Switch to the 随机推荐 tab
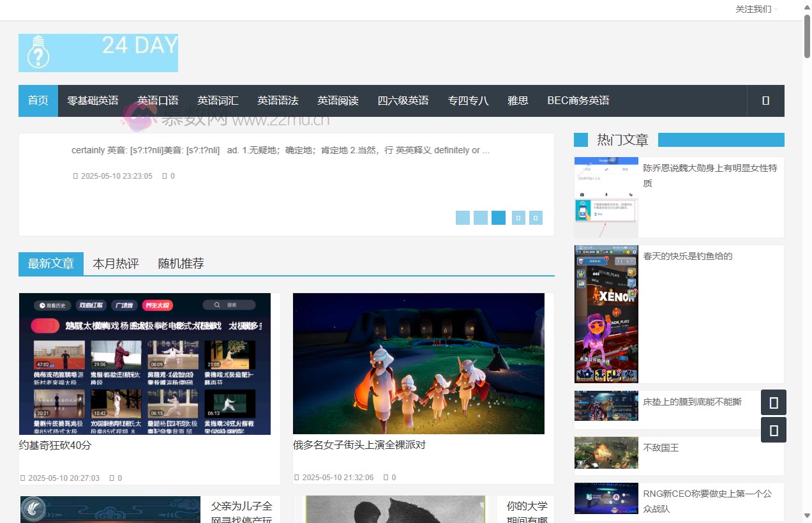 coord(181,264)
